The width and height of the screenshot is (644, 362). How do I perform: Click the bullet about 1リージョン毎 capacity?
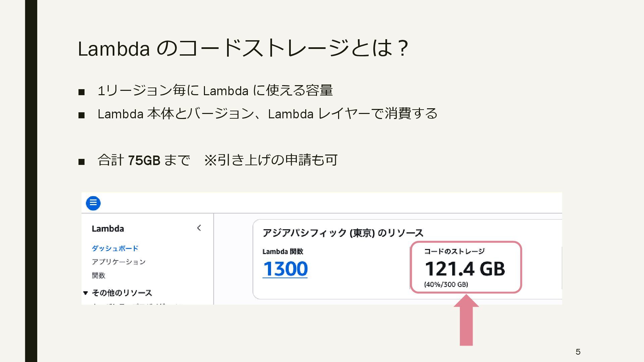pyautogui.click(x=215, y=90)
